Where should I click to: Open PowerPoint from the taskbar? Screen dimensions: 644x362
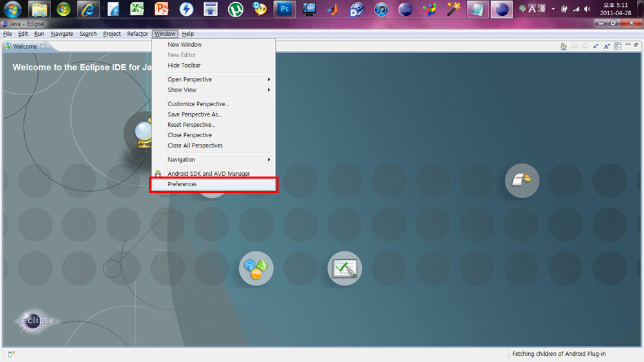(161, 9)
